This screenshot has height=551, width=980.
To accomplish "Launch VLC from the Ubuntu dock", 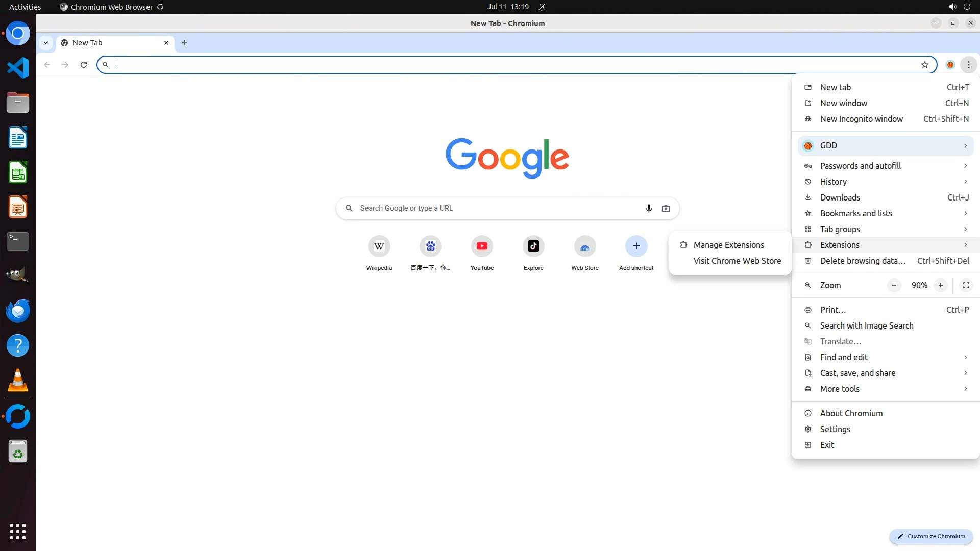I will click(18, 380).
